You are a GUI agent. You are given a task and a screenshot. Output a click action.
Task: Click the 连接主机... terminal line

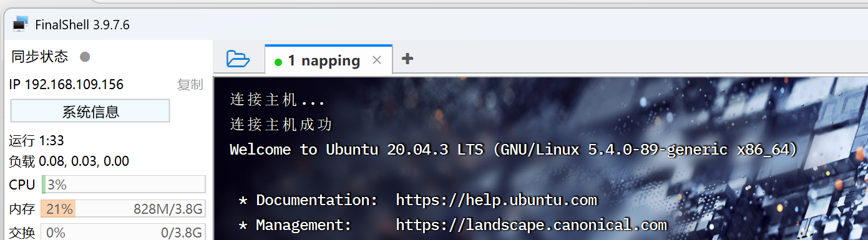[278, 100]
